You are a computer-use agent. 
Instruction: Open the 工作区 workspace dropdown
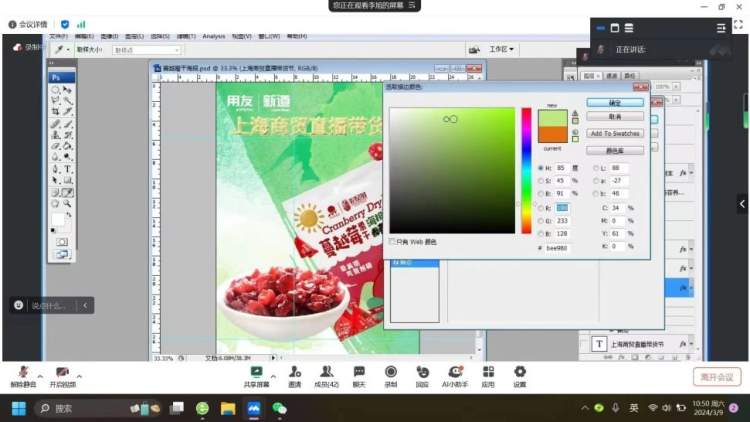tap(501, 49)
